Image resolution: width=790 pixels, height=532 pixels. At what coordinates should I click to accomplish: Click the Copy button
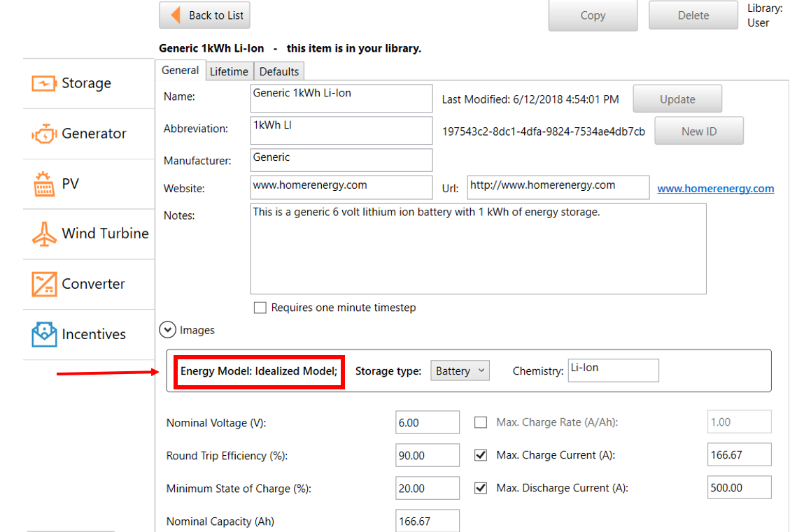pos(593,15)
